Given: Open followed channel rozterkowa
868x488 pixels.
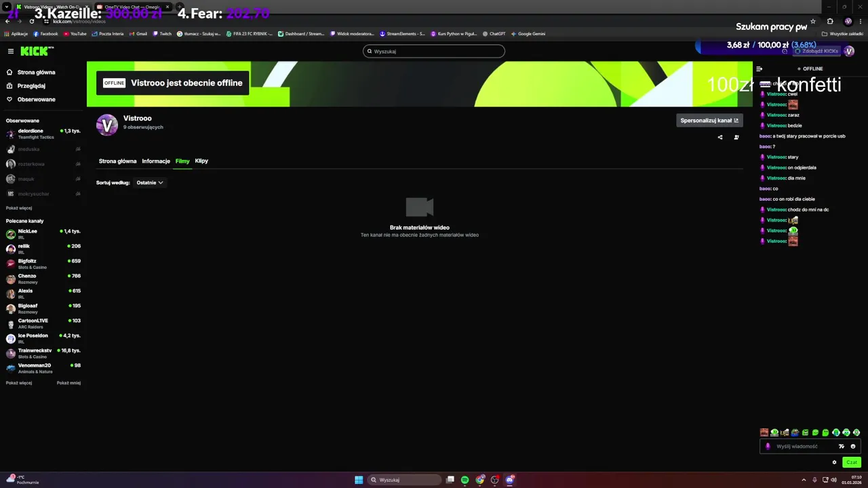Looking at the screenshot, I should (43, 164).
